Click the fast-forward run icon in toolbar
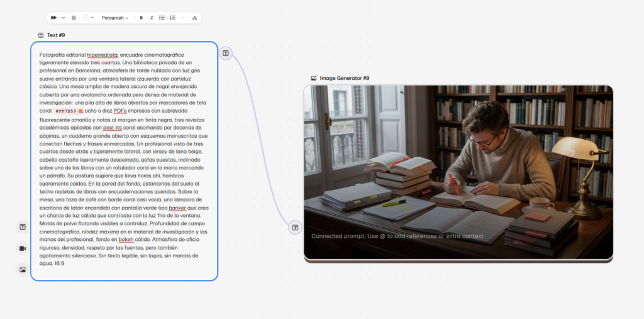The height and width of the screenshot is (319, 644). click(54, 18)
